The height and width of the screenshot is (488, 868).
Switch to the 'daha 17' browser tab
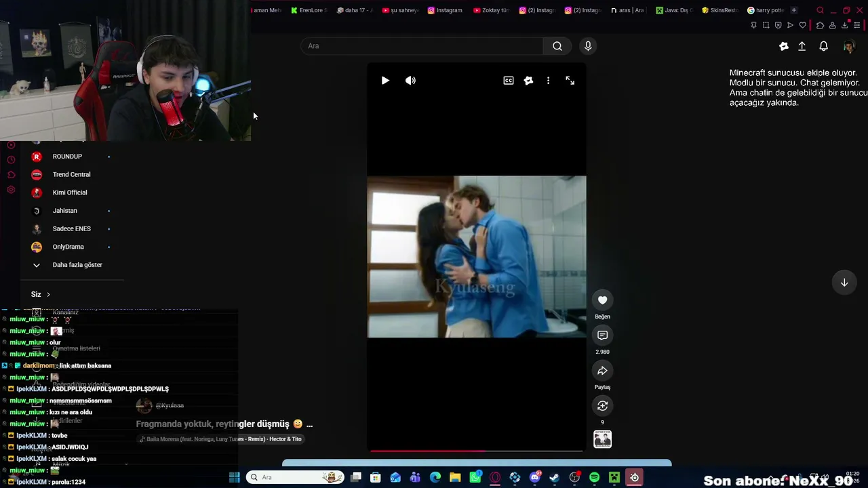tap(355, 10)
